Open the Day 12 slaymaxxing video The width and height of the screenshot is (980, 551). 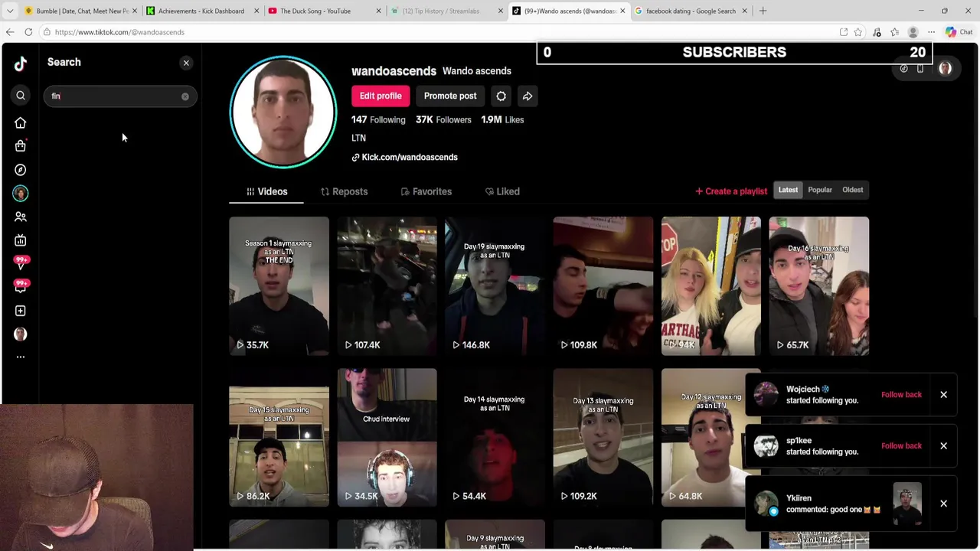point(711,437)
